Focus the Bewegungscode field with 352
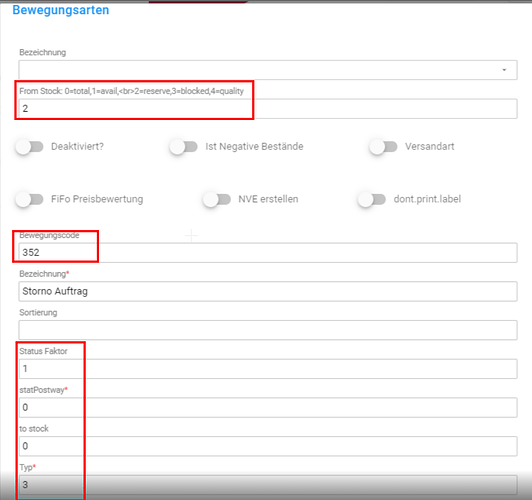The height and width of the screenshot is (500, 532). (x=268, y=252)
